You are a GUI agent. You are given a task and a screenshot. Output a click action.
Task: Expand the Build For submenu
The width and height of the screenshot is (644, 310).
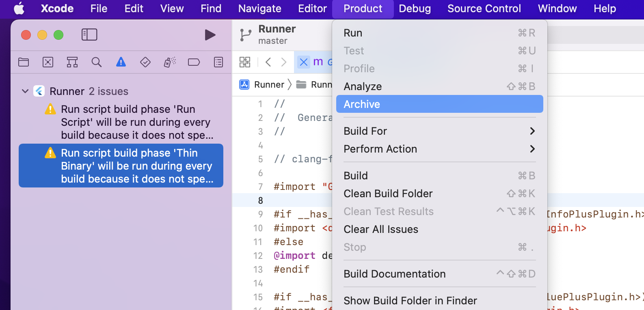pos(440,131)
